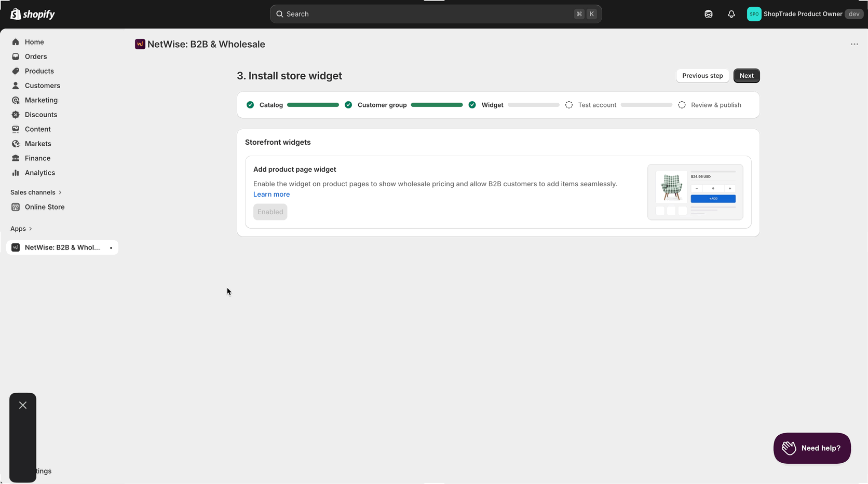Expand the Sales channels section
Viewport: 868px width, 484px height.
36,192
